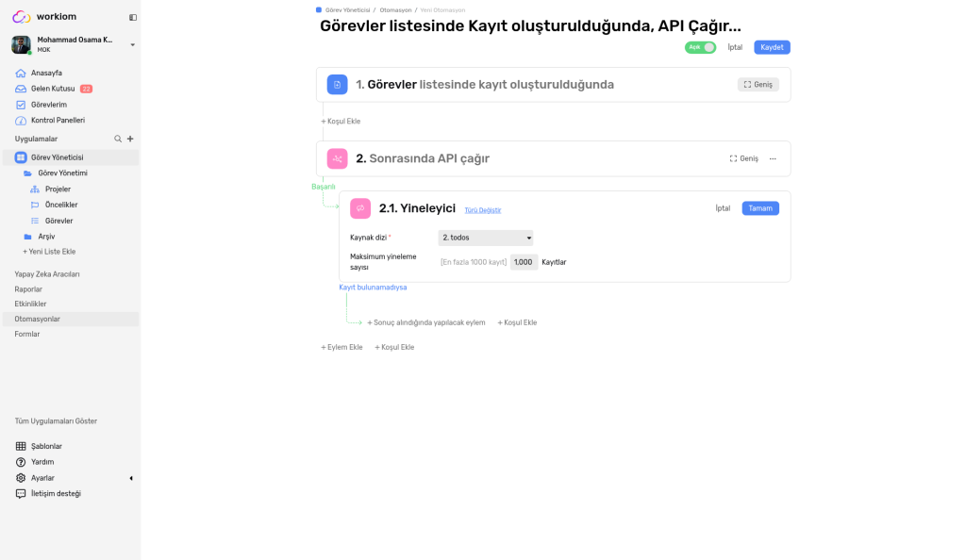This screenshot has width=966, height=560.
Task: Cancel Yineleyici step with İptal
Action: (723, 208)
